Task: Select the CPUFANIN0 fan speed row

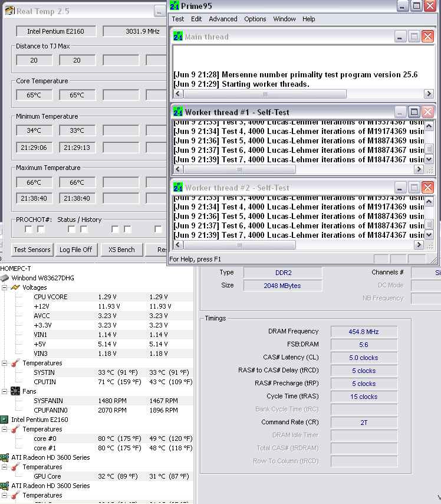Action: click(x=96, y=410)
